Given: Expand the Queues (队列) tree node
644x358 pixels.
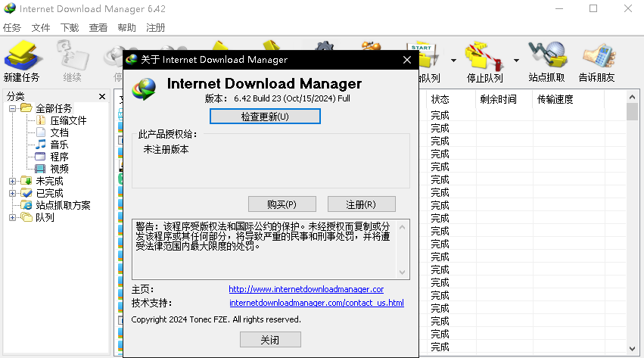Looking at the screenshot, I should (12, 217).
